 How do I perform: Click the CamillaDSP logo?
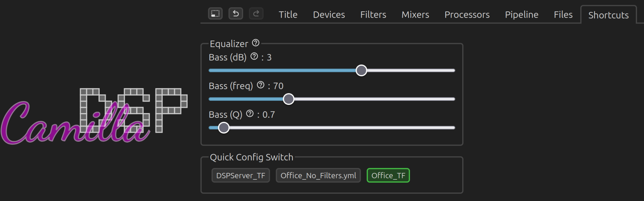coord(94,116)
